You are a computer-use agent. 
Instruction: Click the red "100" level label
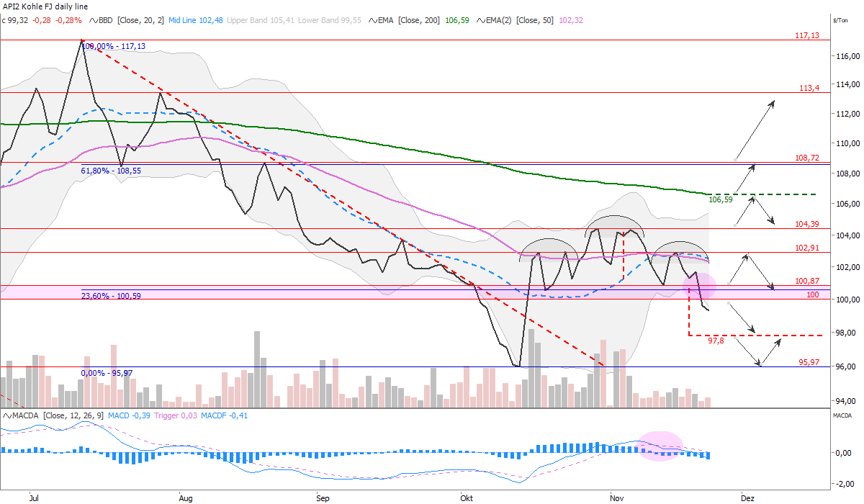coord(813,294)
